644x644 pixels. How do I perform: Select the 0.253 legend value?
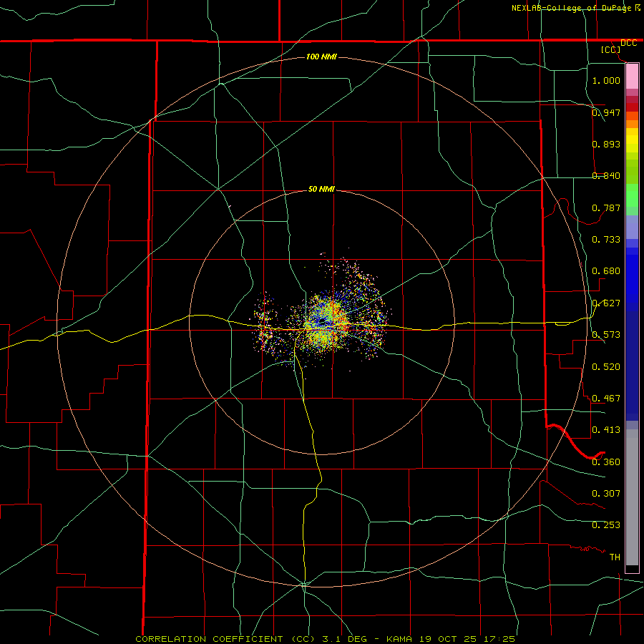point(606,525)
